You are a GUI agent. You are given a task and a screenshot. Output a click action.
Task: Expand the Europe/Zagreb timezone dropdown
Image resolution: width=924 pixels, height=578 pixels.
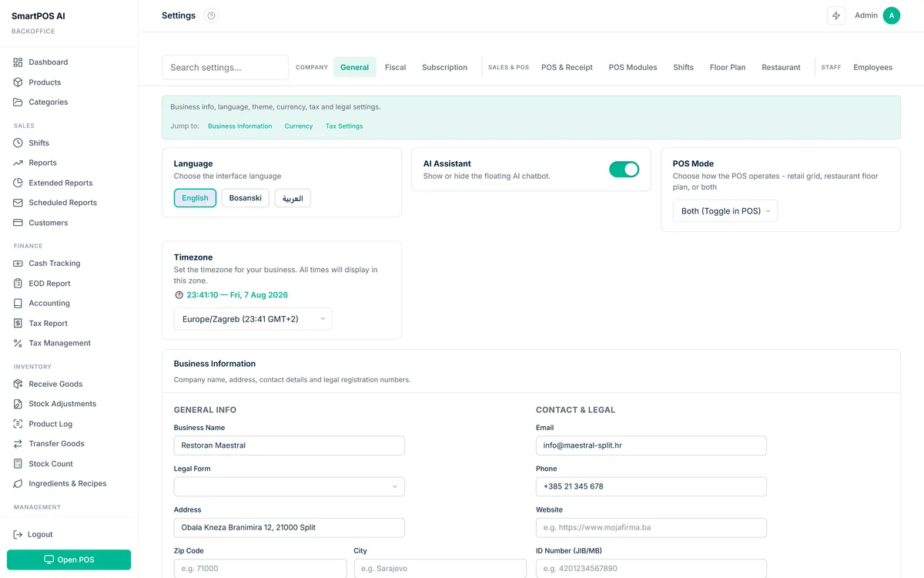[253, 319]
